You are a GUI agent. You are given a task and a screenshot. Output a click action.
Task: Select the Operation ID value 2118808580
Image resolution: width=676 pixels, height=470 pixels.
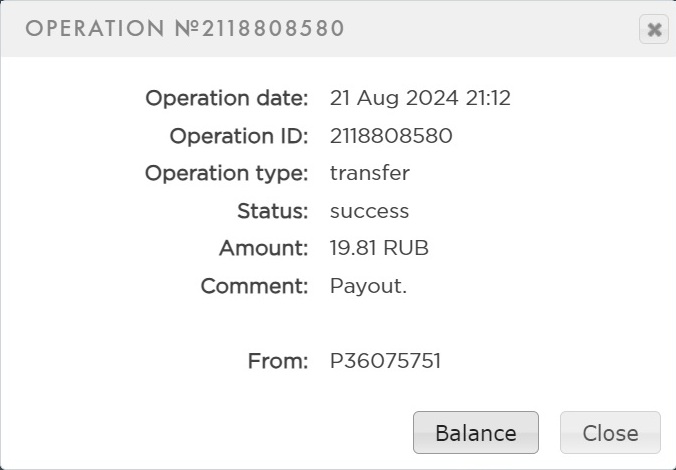click(391, 136)
